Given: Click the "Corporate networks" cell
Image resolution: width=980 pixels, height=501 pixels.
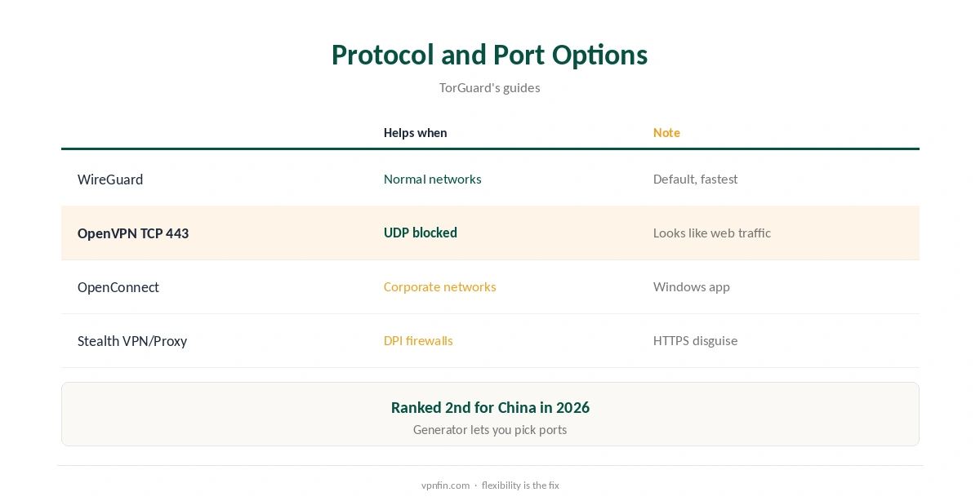Looking at the screenshot, I should pyautogui.click(x=439, y=287).
